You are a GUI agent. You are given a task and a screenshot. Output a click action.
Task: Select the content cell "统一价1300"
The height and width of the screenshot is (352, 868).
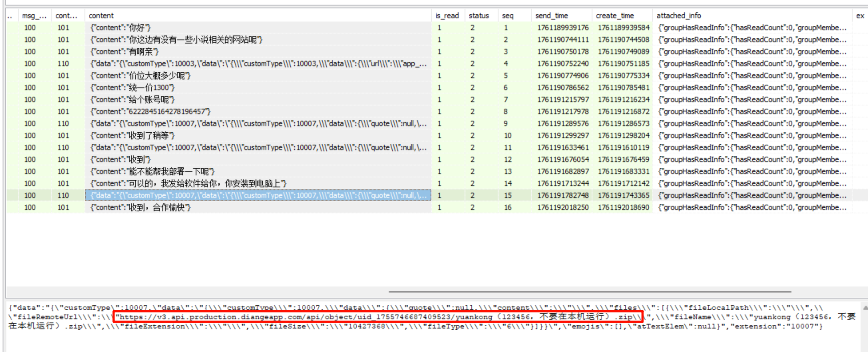tap(133, 87)
